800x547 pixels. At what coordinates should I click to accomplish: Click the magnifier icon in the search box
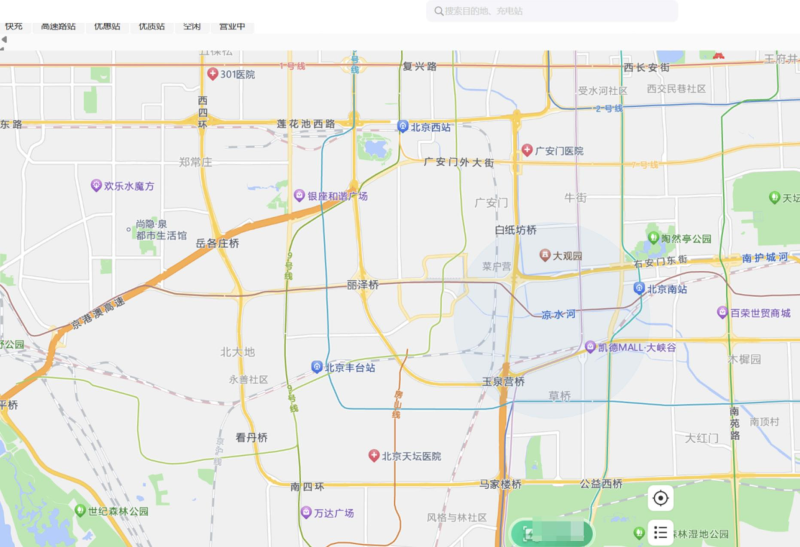click(x=438, y=11)
